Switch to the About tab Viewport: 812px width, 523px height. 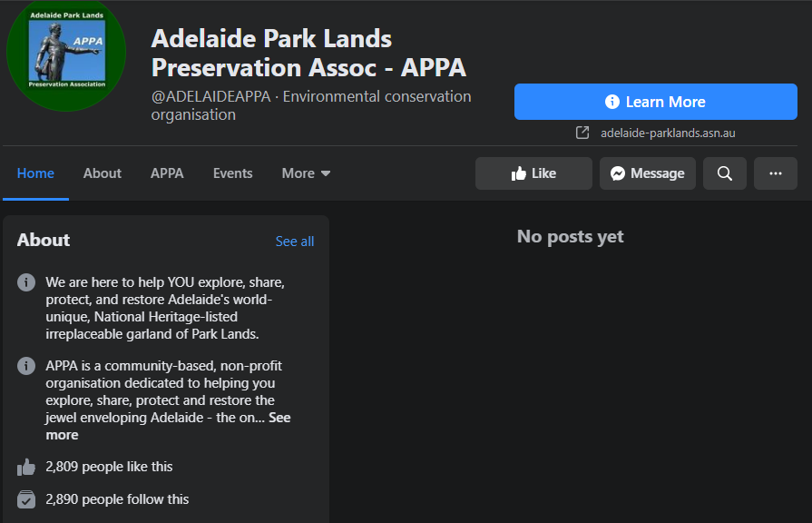102,173
